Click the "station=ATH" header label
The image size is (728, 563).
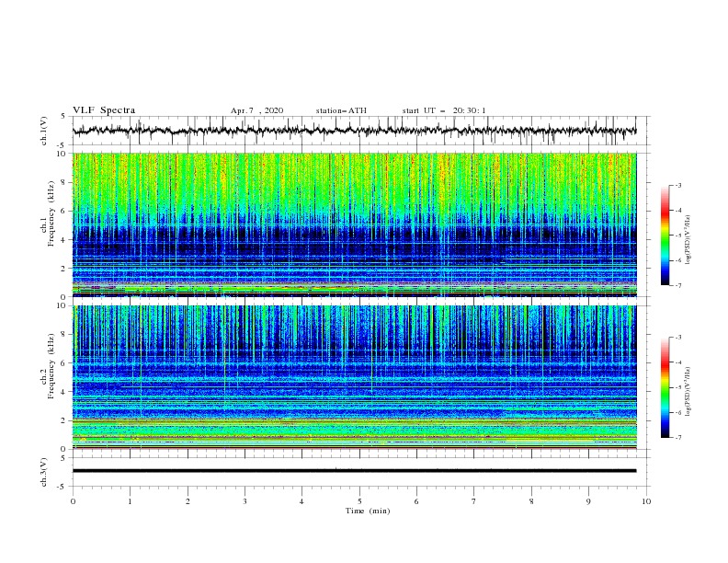tap(341, 110)
